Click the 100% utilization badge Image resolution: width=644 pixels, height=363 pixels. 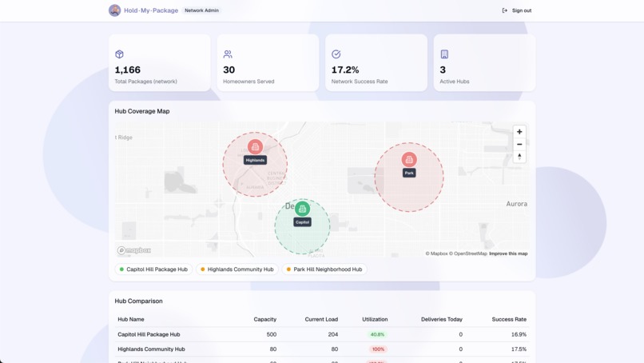pos(378,349)
